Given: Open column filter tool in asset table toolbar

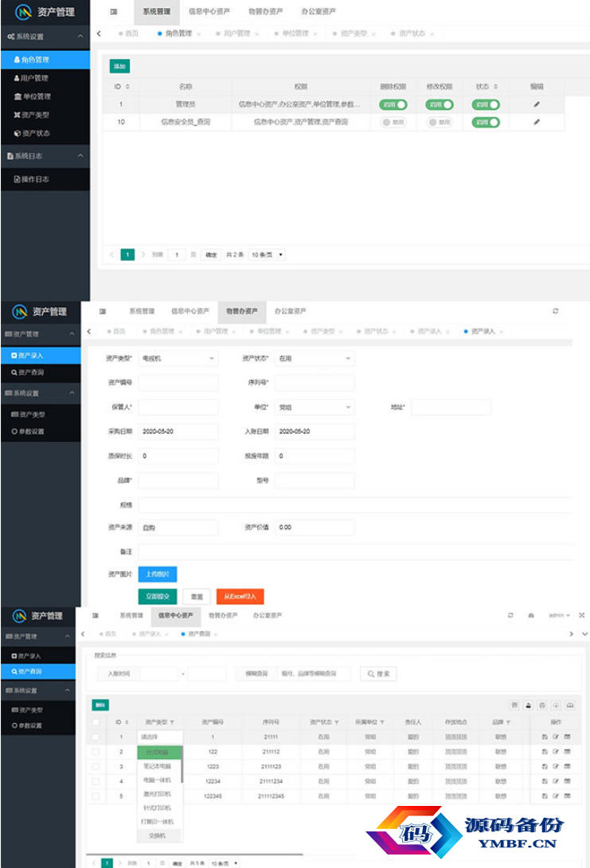Looking at the screenshot, I should (x=514, y=705).
